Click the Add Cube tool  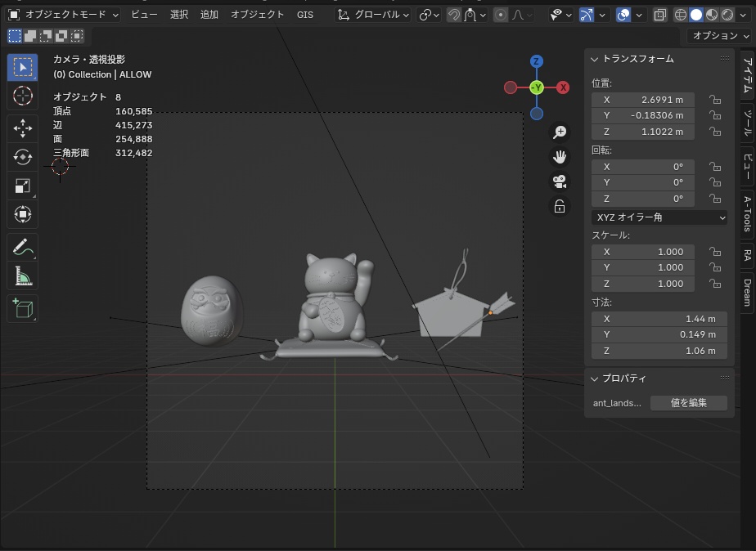23,308
